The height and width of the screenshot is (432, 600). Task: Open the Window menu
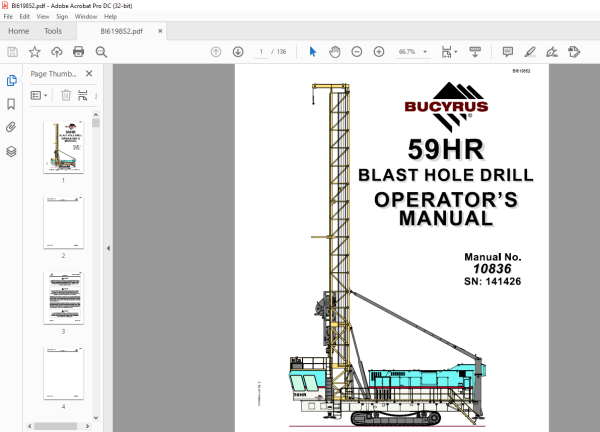(x=86, y=16)
